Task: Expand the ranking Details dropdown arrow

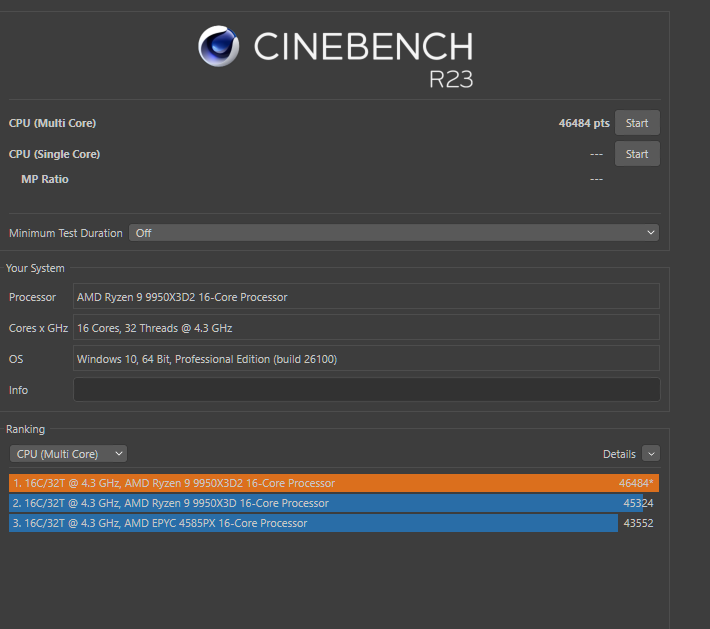Action: tap(651, 454)
